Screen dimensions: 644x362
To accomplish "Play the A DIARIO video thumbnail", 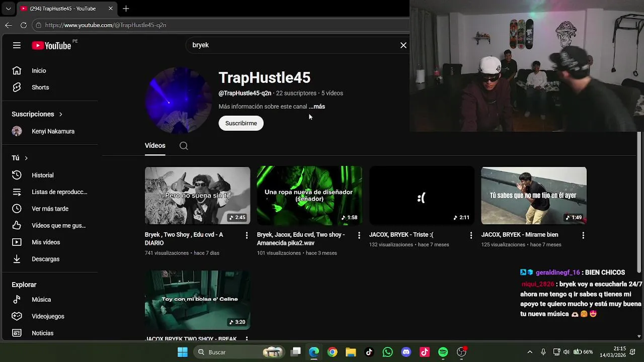I will pyautogui.click(x=197, y=196).
